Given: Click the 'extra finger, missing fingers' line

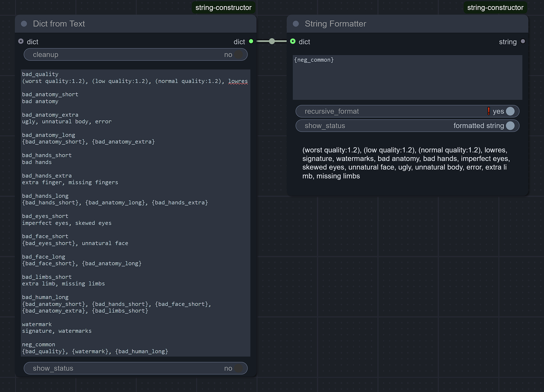Looking at the screenshot, I should pyautogui.click(x=70, y=182).
